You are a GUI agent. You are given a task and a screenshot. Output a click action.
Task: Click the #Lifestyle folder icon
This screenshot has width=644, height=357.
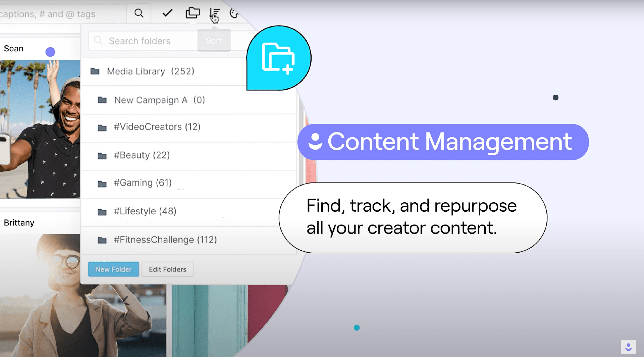coord(102,212)
